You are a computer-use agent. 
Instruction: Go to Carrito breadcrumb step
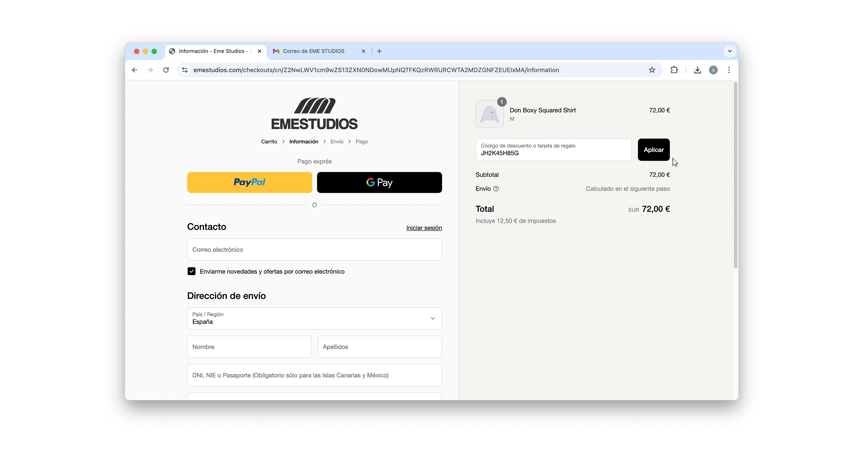[x=269, y=141]
